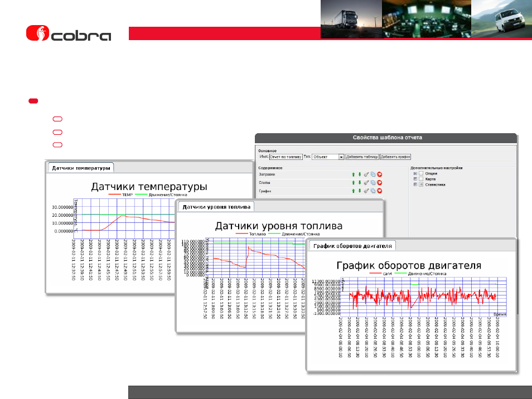The image size is (532, 399).
Task: Select the Заправки content row label
Action: [x=267, y=174]
